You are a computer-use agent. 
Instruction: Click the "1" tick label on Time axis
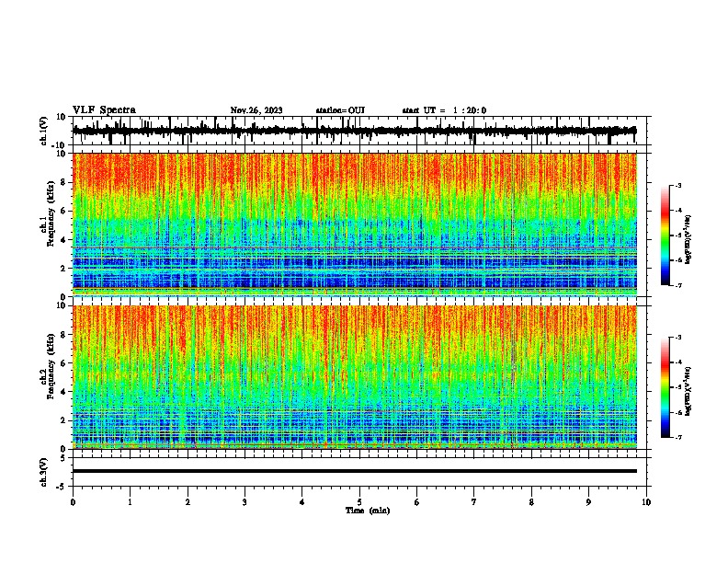130,502
